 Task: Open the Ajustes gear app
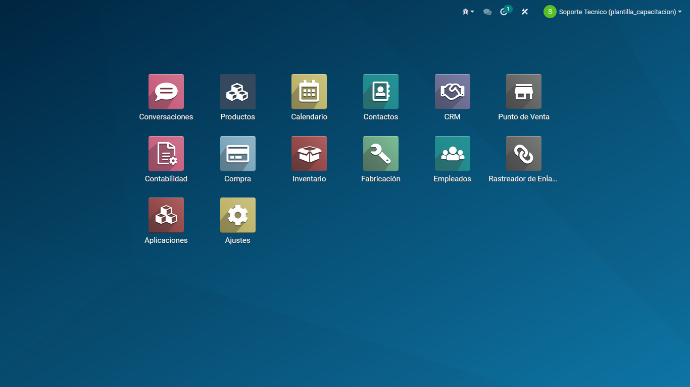[x=238, y=215]
